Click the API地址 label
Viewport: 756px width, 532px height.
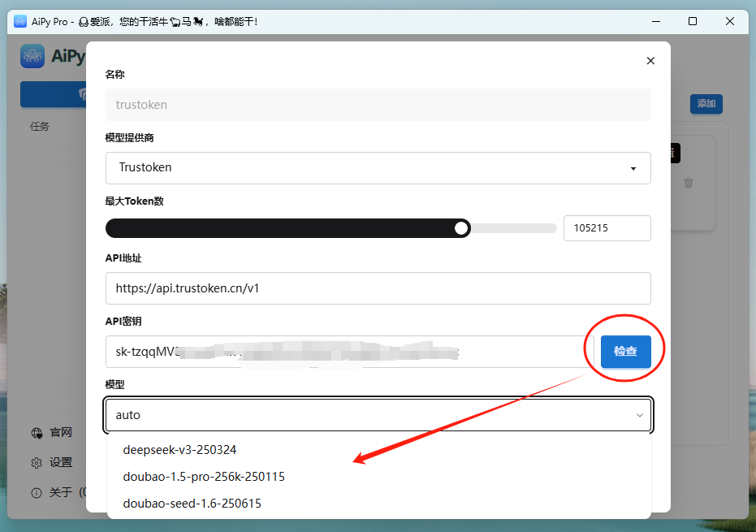123,258
